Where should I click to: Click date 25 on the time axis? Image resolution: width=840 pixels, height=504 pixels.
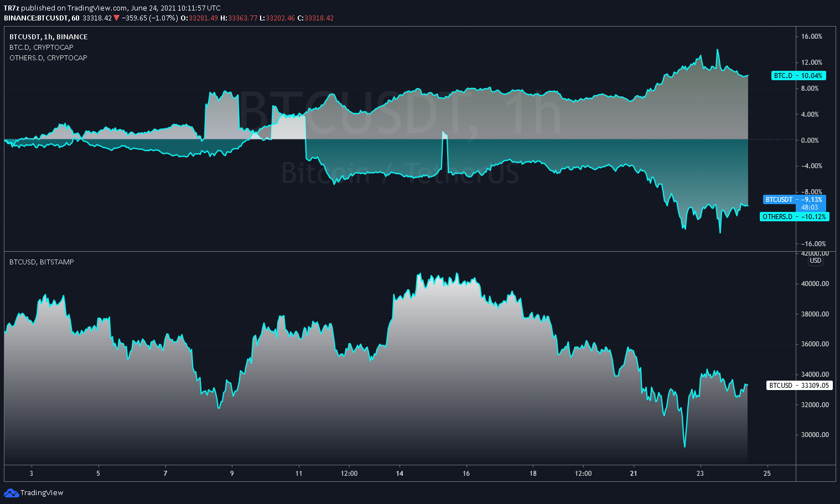point(767,474)
